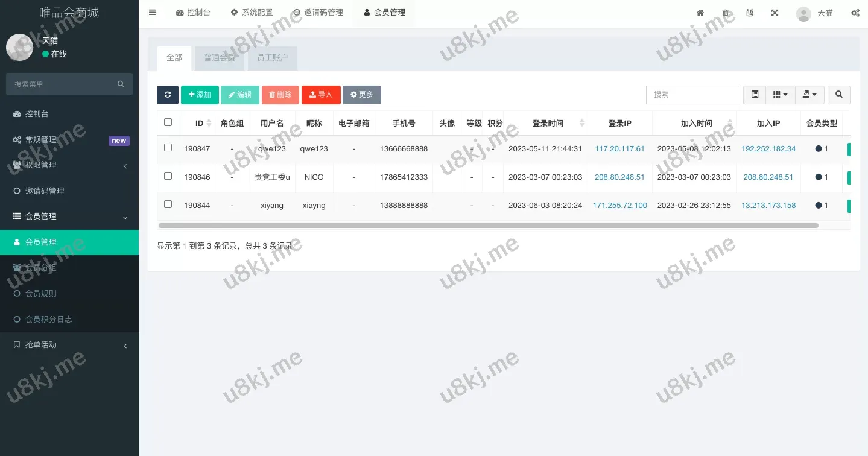This screenshot has width=868, height=456.
Task: Click the green 添加 button
Action: (200, 95)
